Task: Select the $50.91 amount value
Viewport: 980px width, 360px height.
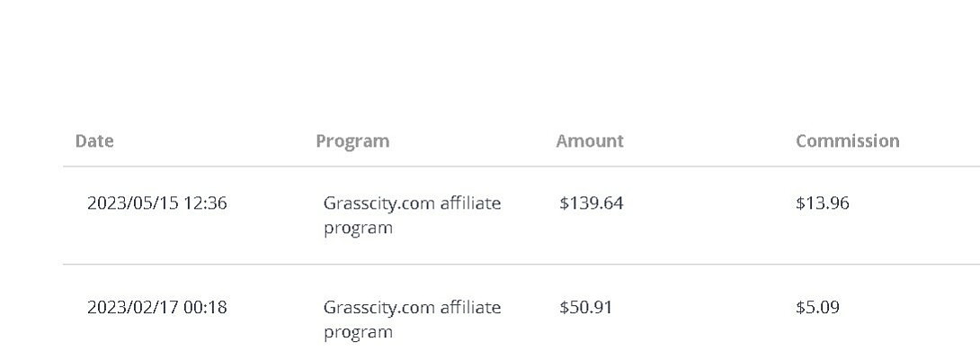Action: (585, 308)
